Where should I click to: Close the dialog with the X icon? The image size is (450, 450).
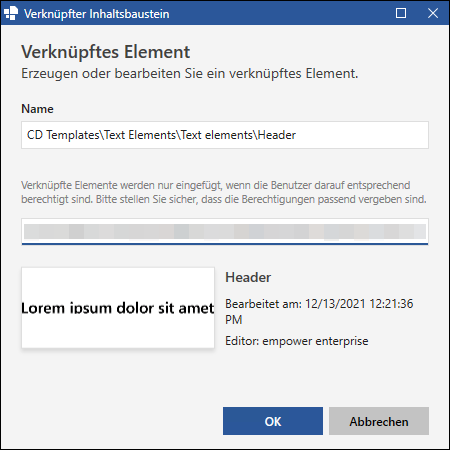(x=433, y=13)
